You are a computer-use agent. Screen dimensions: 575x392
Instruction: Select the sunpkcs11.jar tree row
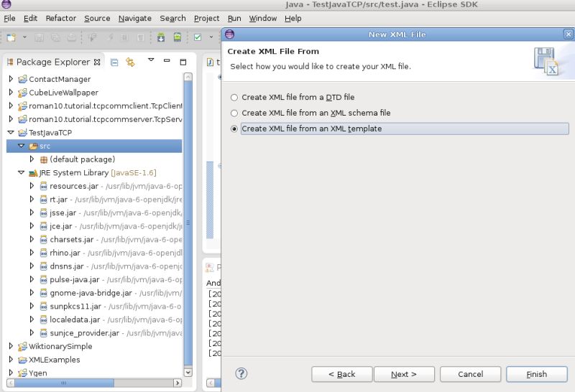94,307
